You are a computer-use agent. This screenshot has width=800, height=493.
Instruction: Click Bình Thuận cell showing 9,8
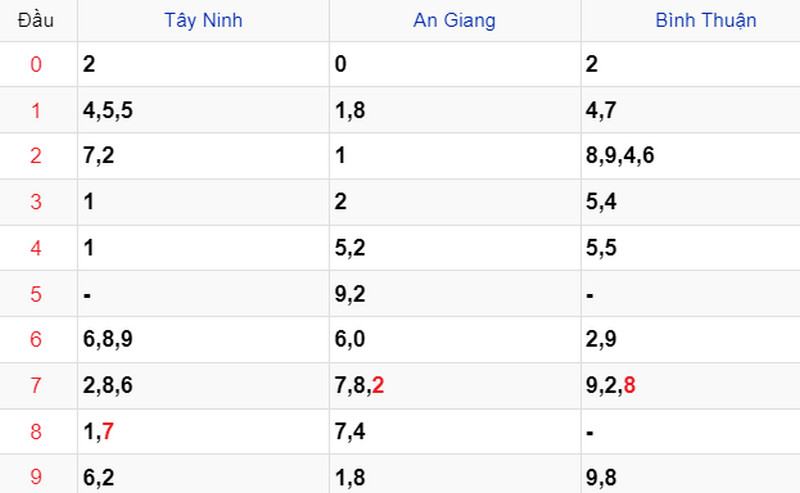pos(601,477)
